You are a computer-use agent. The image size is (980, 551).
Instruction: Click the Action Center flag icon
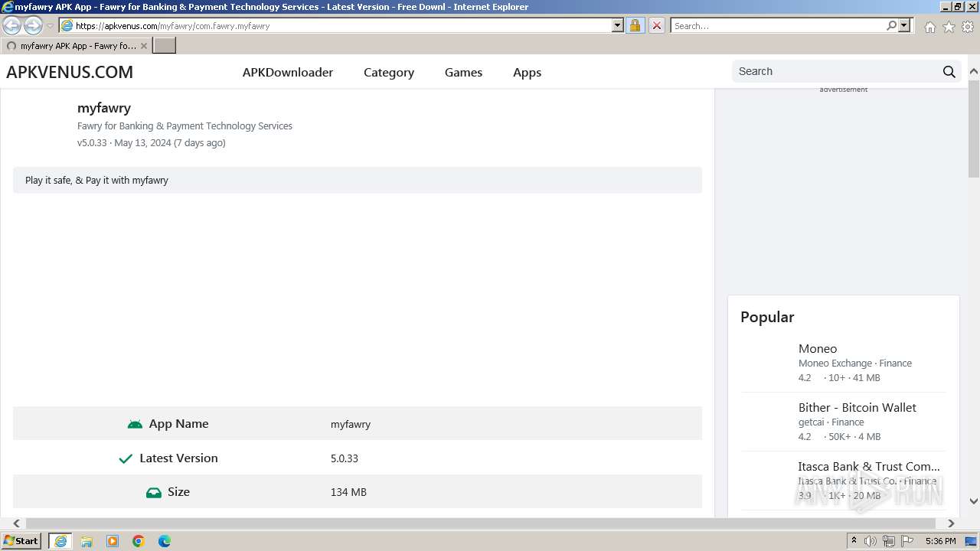[907, 541]
